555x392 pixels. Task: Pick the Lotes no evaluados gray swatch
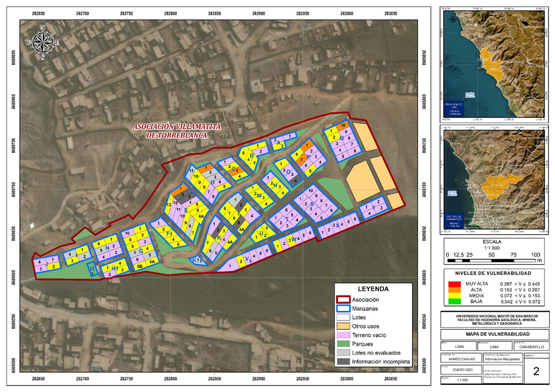[343, 353]
